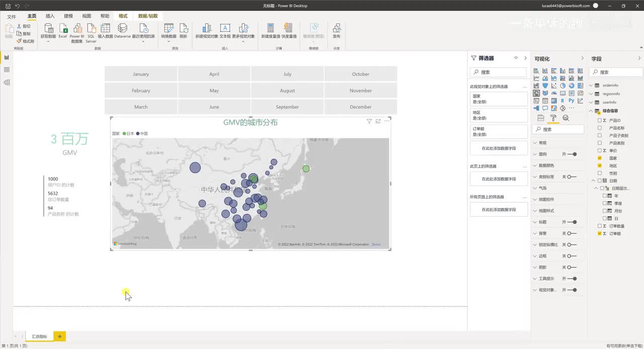Toggle the 类别标签 switch on
Screen dimensions: 644x349
[x=572, y=177]
